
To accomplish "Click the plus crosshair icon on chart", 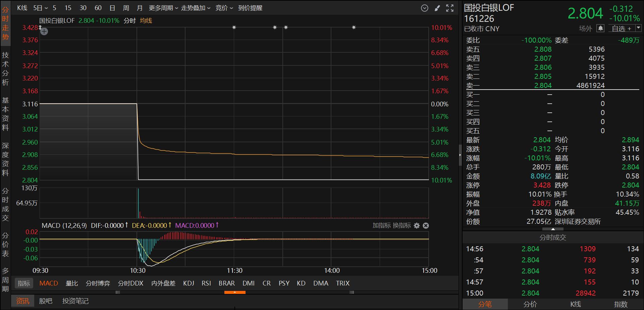I will coord(44,32).
